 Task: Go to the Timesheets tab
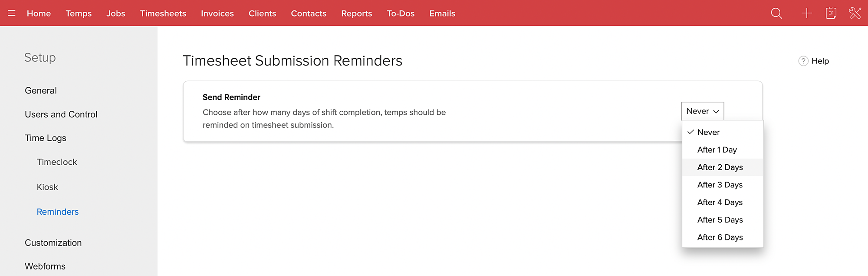(163, 13)
